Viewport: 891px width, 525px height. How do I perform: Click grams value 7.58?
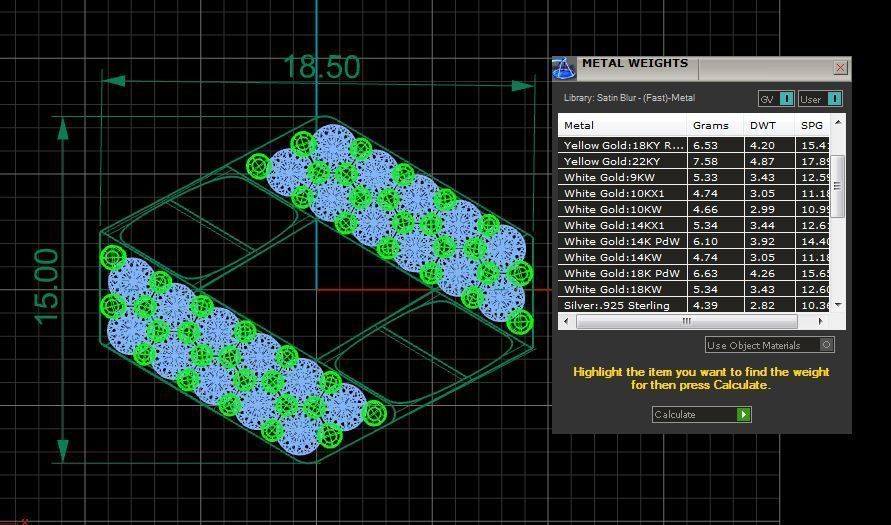pyautogui.click(x=705, y=161)
